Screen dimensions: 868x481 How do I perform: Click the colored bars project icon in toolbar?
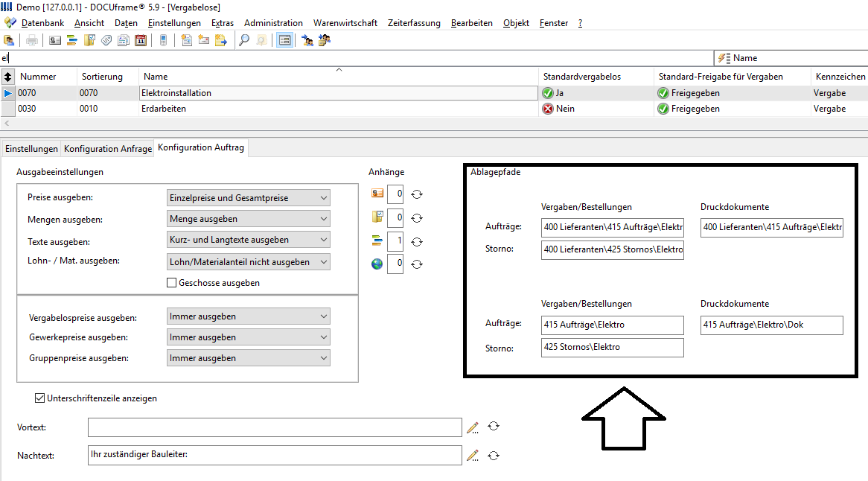(x=72, y=40)
